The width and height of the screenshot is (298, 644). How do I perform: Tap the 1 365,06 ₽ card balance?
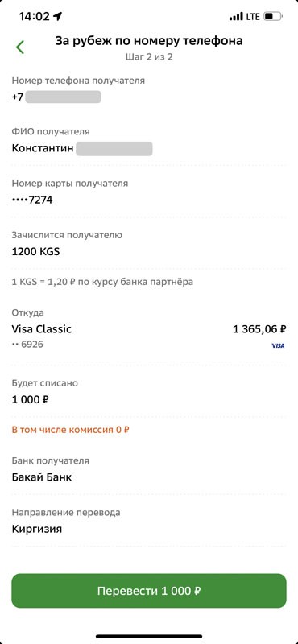pos(259,329)
